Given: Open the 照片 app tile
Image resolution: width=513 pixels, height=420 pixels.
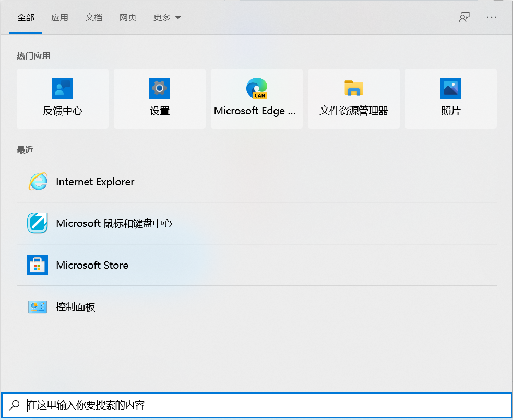Looking at the screenshot, I should (x=451, y=99).
